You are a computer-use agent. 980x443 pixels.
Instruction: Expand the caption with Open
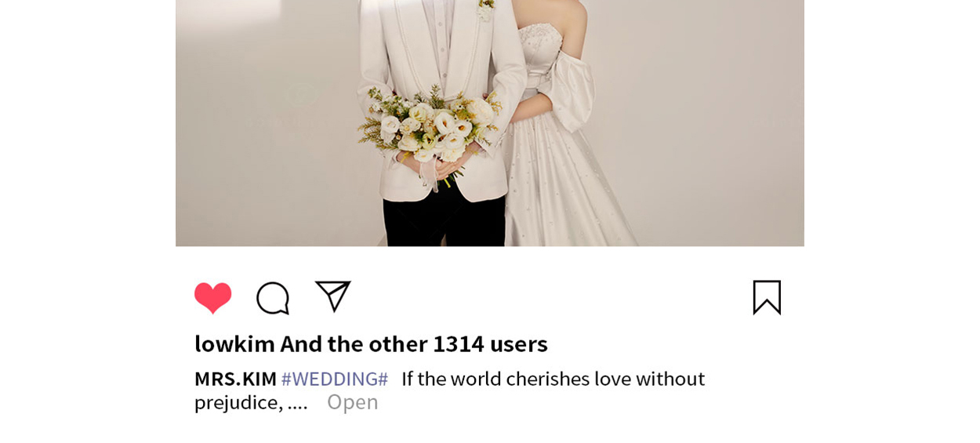[x=352, y=401]
